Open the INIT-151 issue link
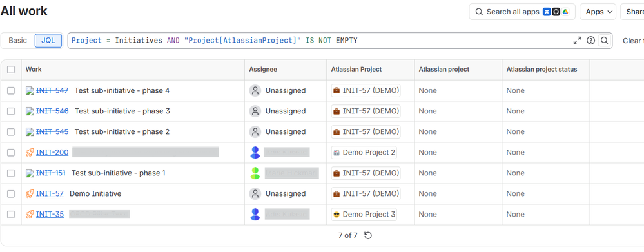 coord(50,173)
